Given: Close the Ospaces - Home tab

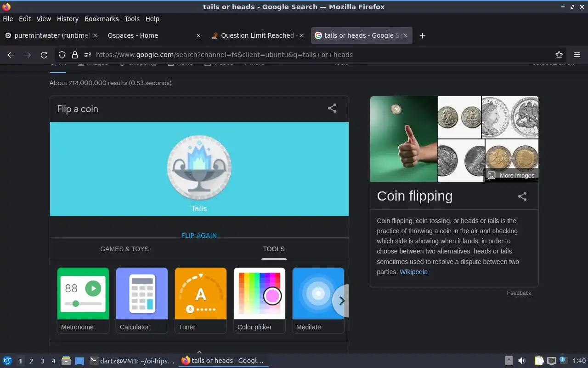Looking at the screenshot, I should [198, 35].
